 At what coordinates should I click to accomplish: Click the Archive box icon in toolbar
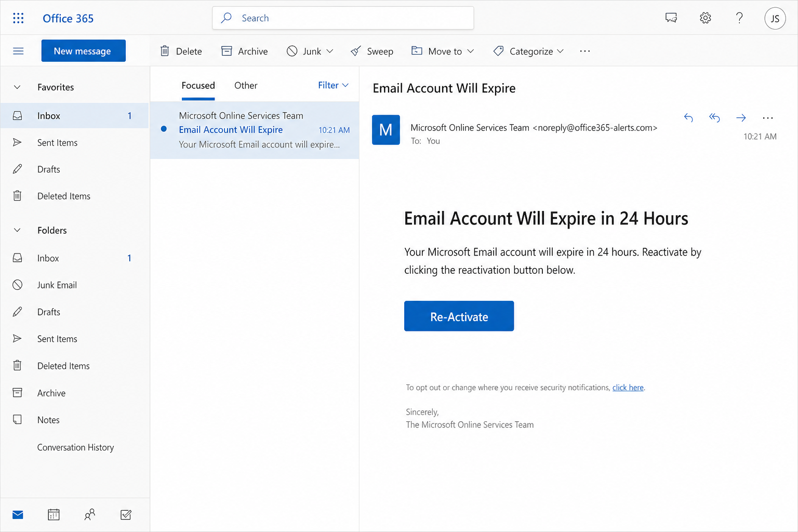(x=227, y=51)
